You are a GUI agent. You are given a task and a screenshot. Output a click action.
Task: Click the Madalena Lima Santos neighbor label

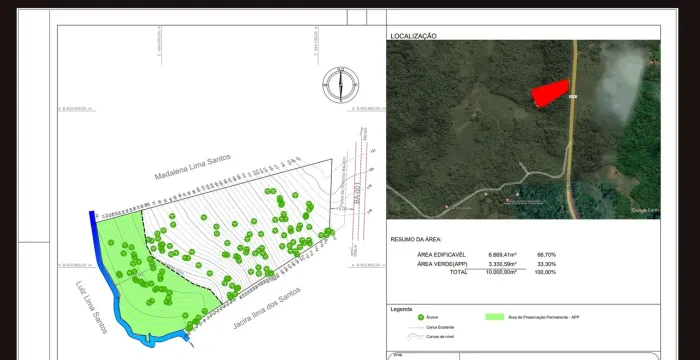point(193,167)
